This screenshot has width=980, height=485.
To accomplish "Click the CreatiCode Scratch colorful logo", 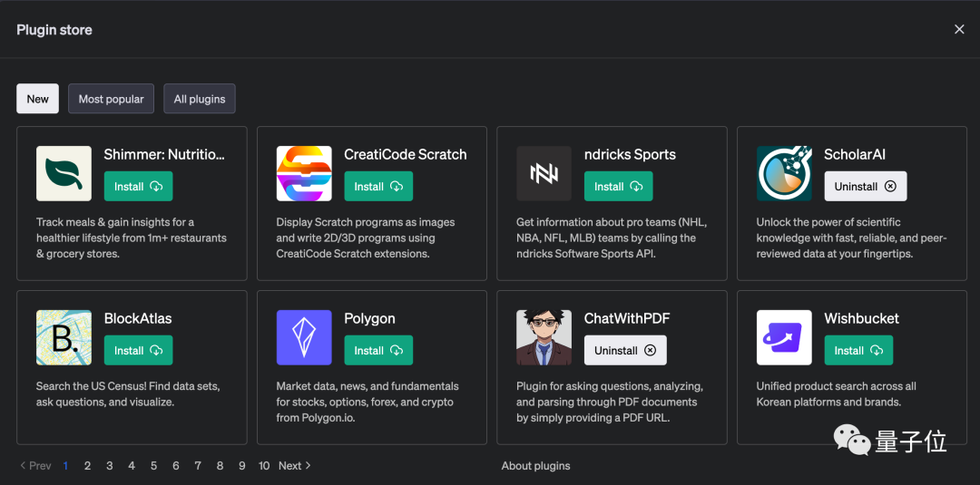I will click(304, 173).
